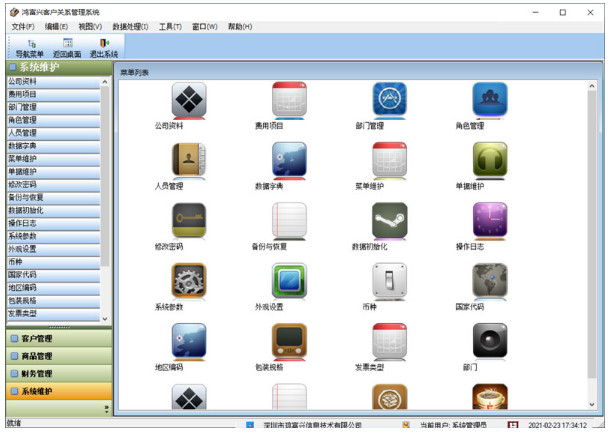Open the 数据处理(I) menu

click(130, 26)
